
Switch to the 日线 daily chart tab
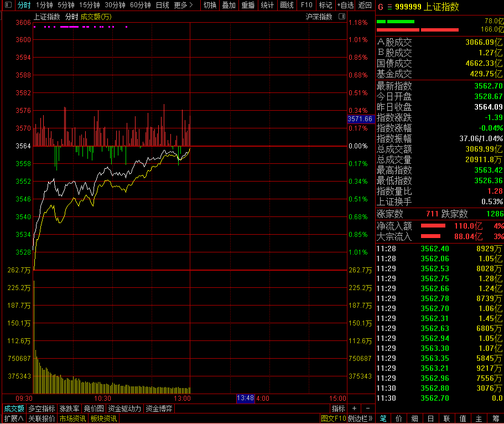(162, 5)
